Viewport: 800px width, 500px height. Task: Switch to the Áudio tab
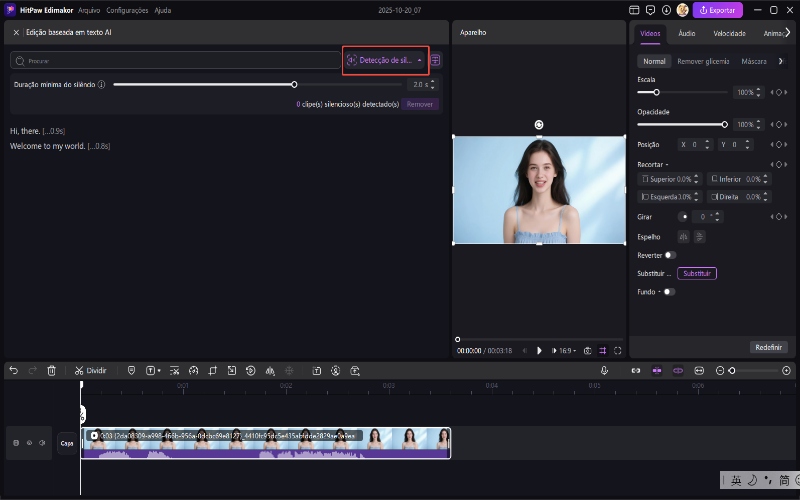coord(686,33)
